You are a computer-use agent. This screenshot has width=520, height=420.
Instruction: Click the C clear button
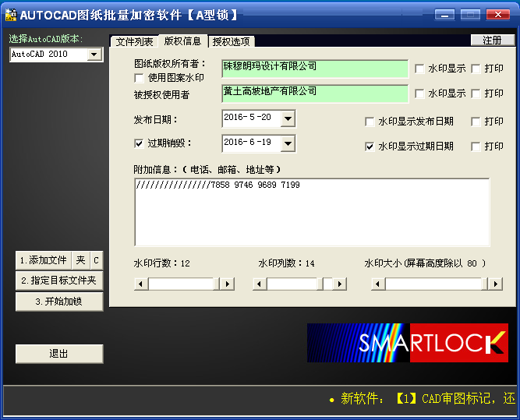[x=96, y=260]
